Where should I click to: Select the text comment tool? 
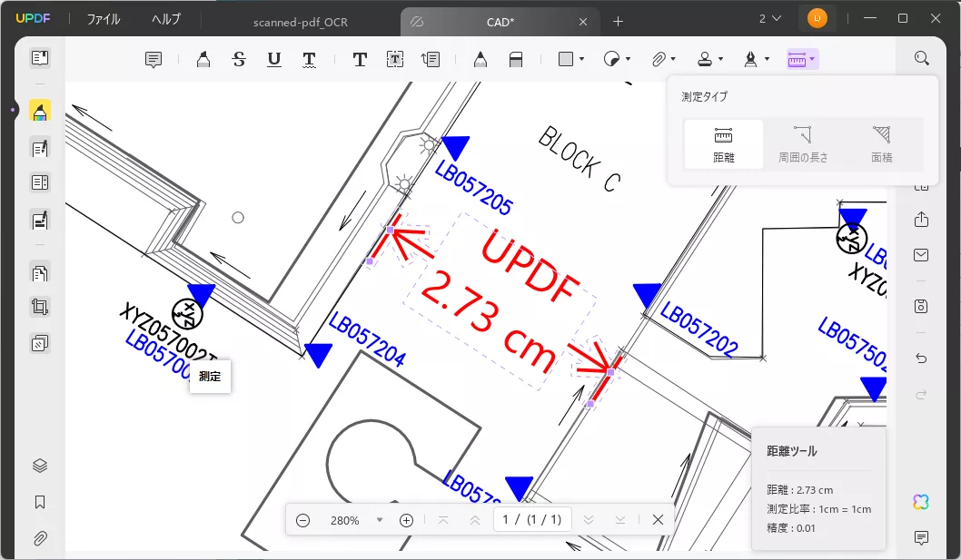click(360, 59)
